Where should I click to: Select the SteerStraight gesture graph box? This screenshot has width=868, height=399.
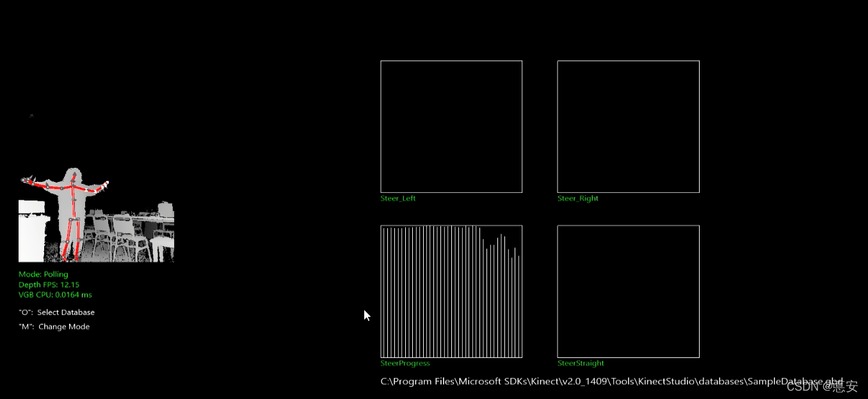click(628, 291)
